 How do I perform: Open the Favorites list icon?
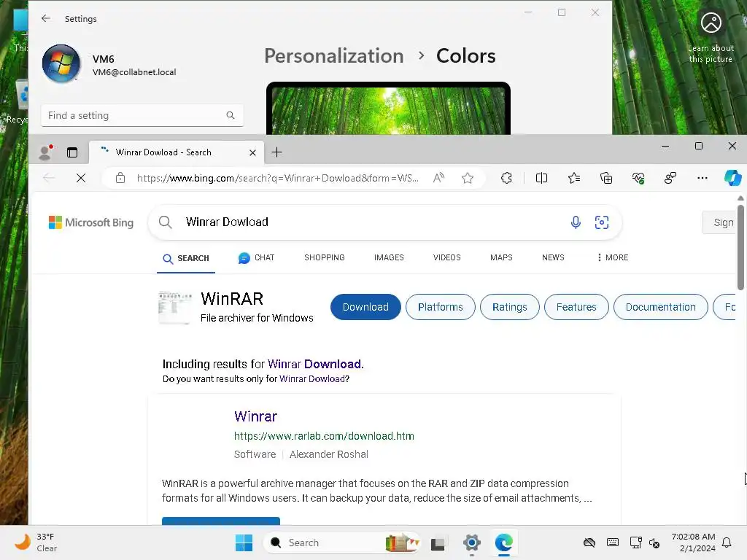(x=574, y=178)
